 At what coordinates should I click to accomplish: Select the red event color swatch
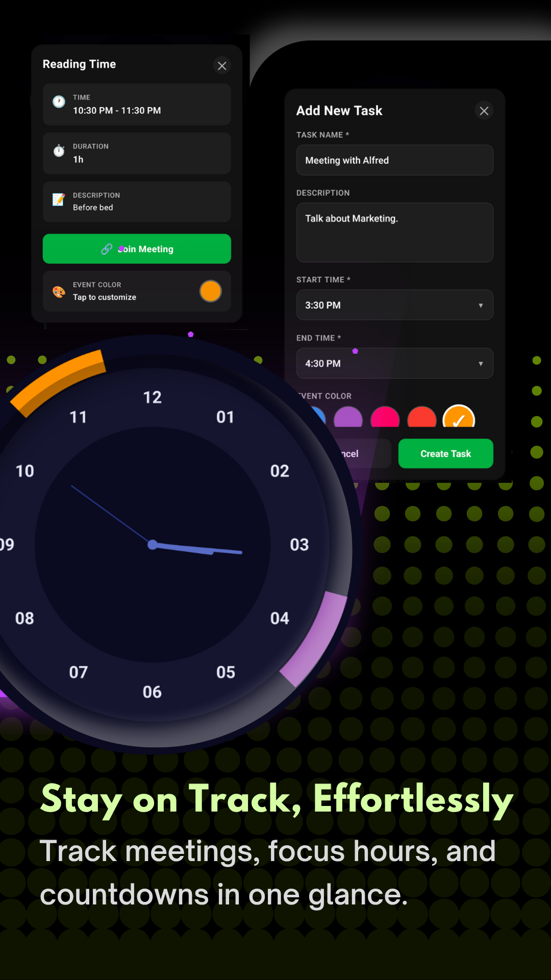pyautogui.click(x=422, y=417)
